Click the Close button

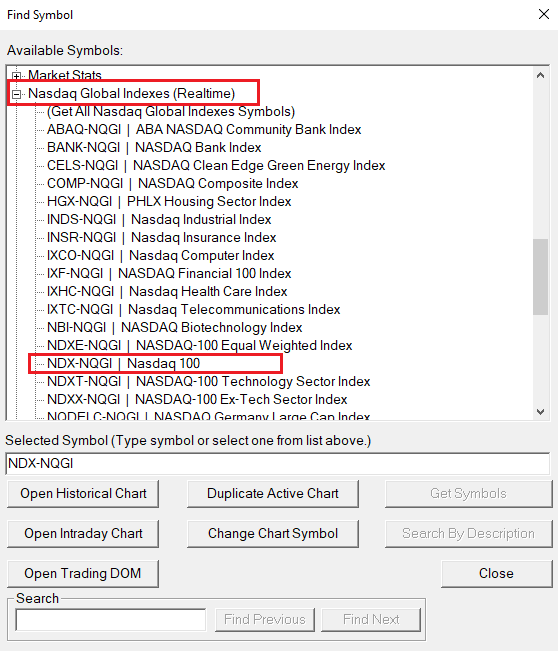(497, 573)
